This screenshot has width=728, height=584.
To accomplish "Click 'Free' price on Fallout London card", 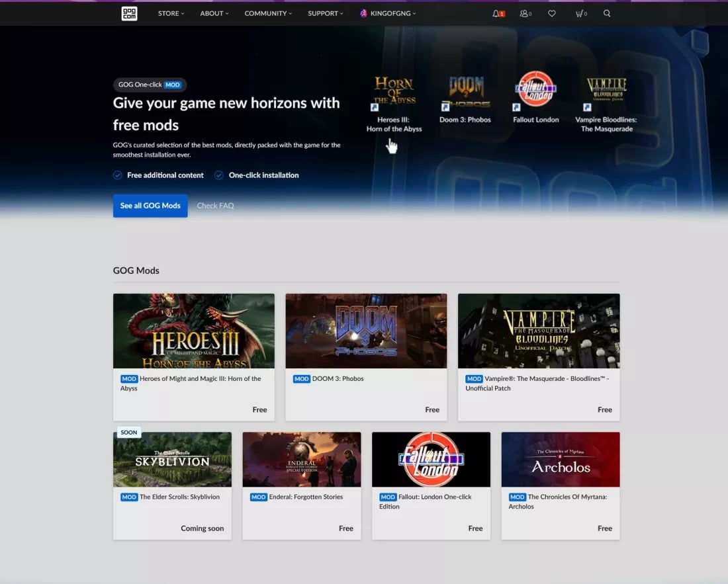I will point(475,528).
